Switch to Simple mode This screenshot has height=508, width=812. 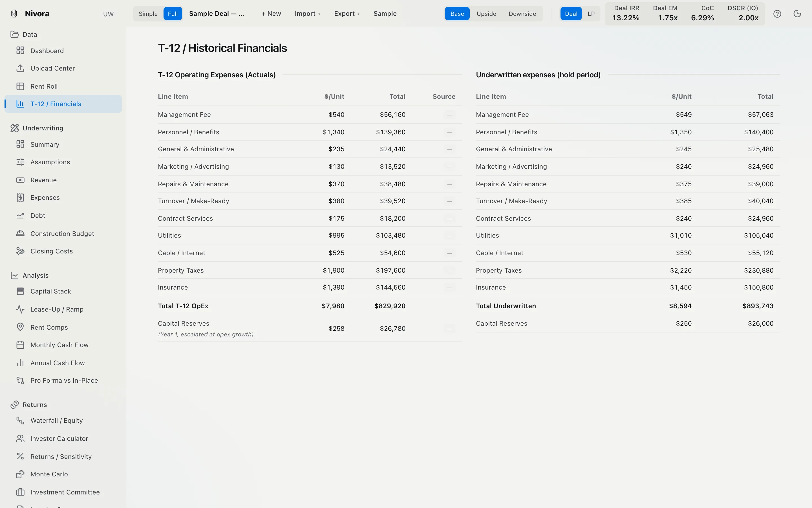pos(148,14)
